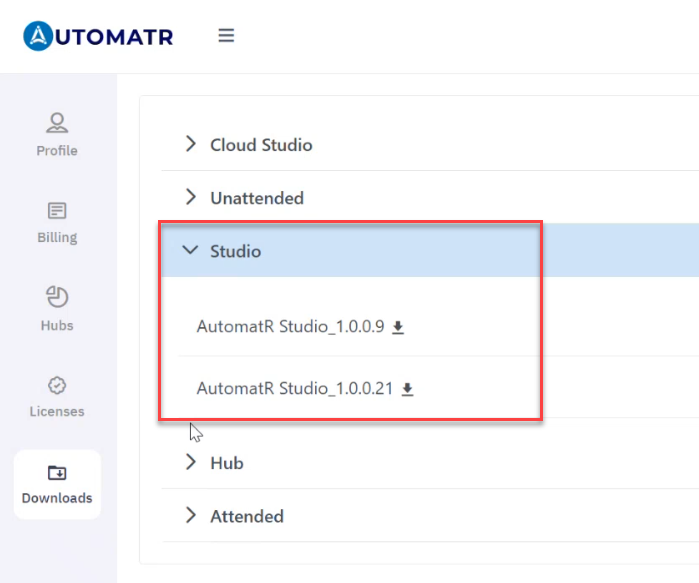Click the Hub heading text
Image resolution: width=699 pixels, height=583 pixels.
227,463
